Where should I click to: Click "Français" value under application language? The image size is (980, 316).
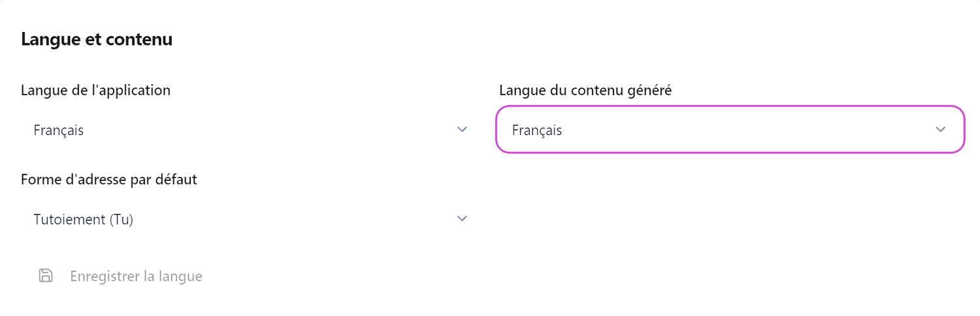click(x=59, y=130)
